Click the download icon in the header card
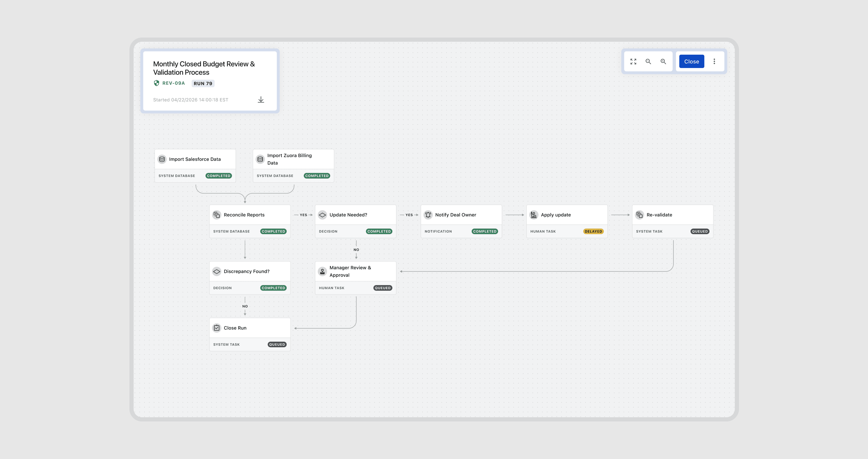The height and width of the screenshot is (459, 868). (261, 100)
